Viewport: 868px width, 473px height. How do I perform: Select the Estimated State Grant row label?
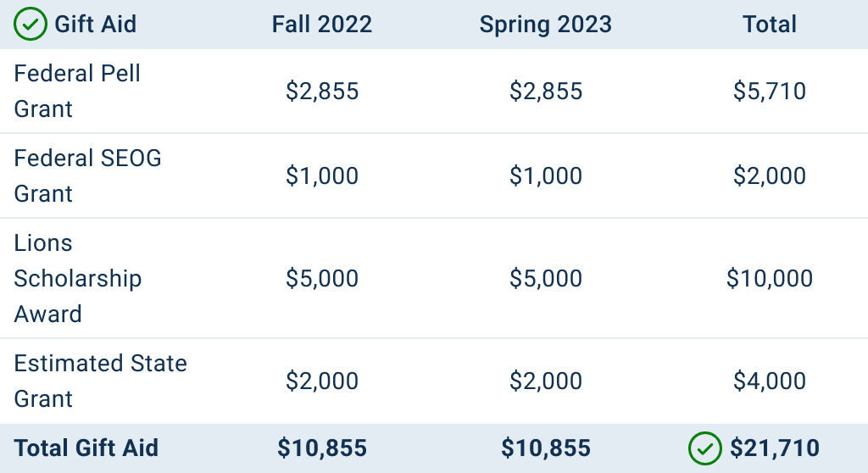(100, 381)
